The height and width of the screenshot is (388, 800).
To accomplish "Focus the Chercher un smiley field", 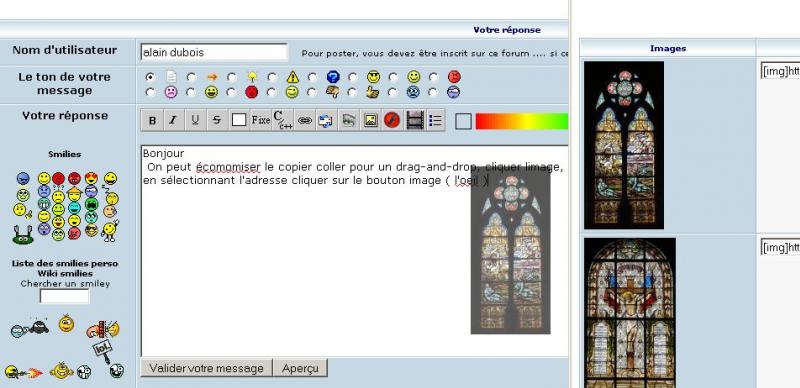I will (65, 296).
